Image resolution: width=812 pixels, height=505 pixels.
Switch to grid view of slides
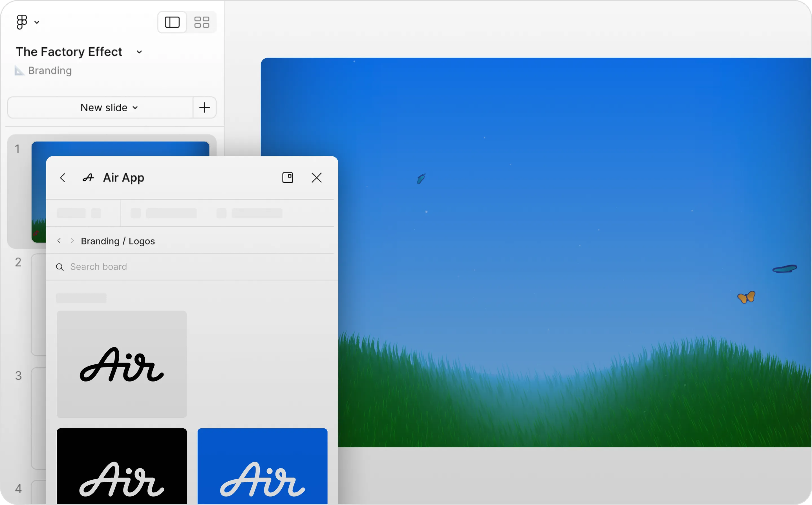pos(202,22)
